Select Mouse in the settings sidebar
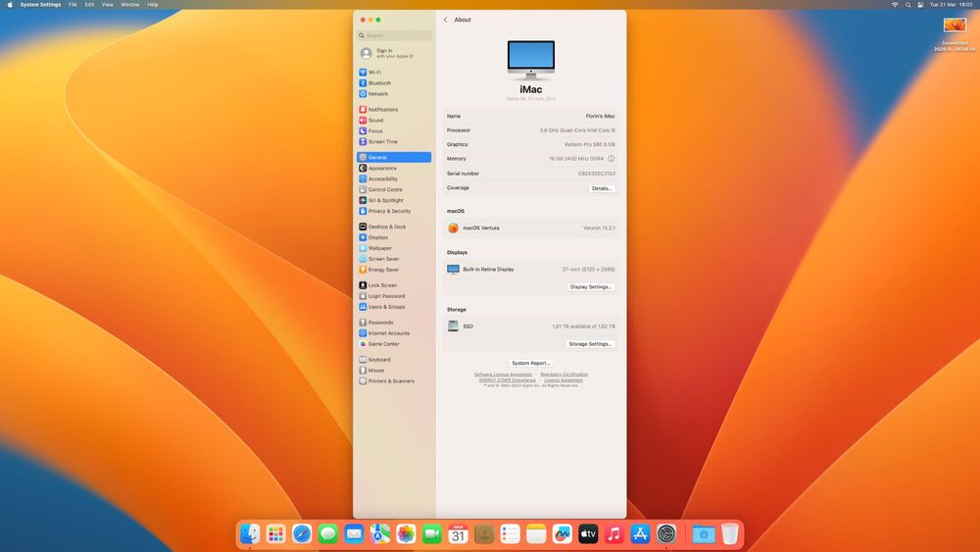 pos(394,370)
